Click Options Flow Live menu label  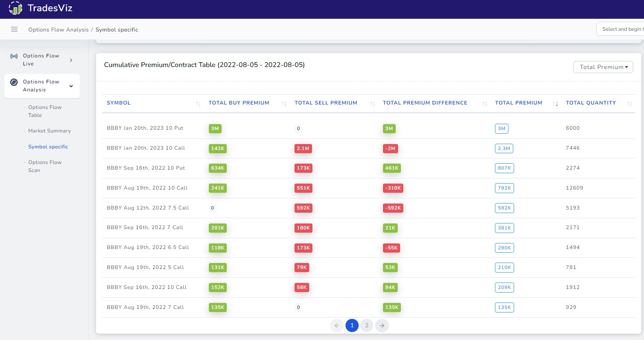41,60
